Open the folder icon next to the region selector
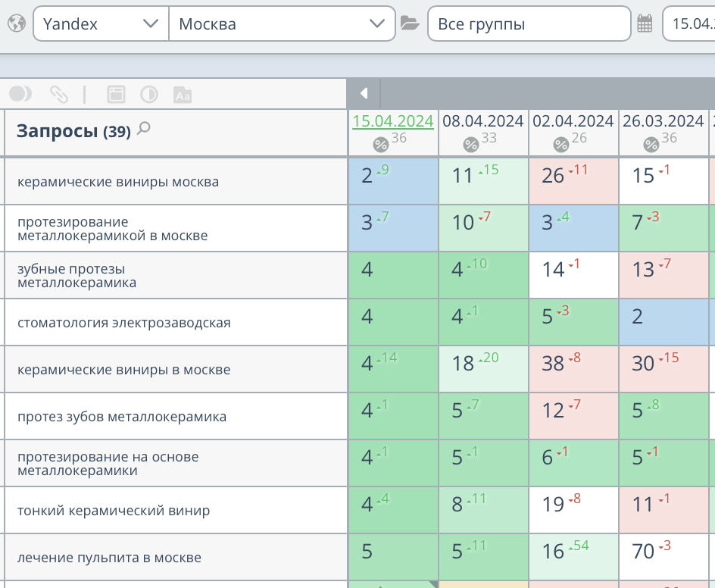The height and width of the screenshot is (588, 715). [x=411, y=23]
